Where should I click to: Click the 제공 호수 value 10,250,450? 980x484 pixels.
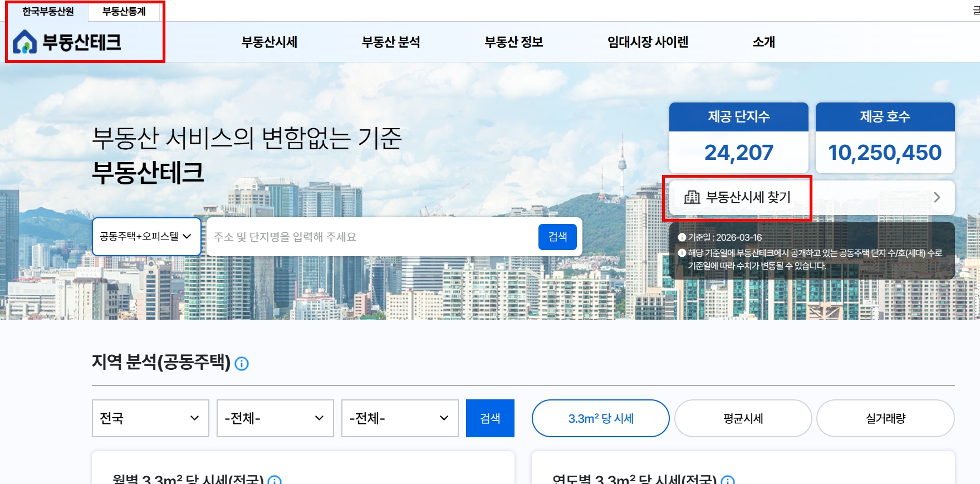pos(885,153)
